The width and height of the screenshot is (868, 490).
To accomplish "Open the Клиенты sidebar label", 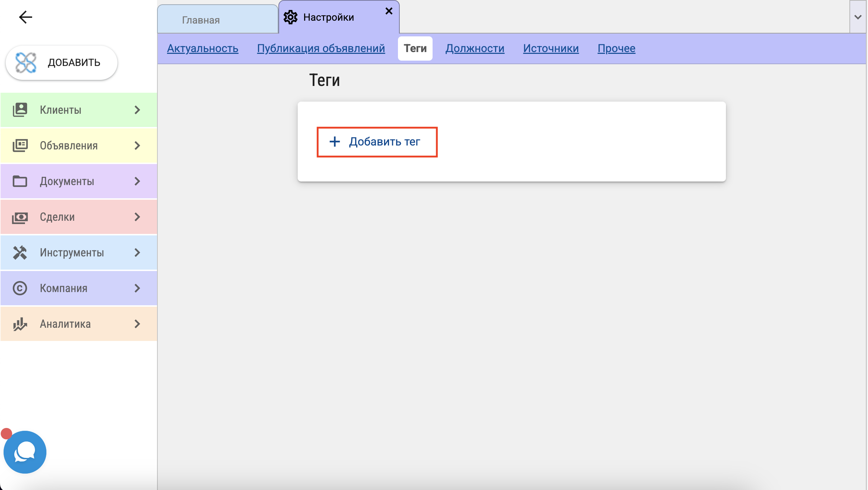I will (x=61, y=110).
